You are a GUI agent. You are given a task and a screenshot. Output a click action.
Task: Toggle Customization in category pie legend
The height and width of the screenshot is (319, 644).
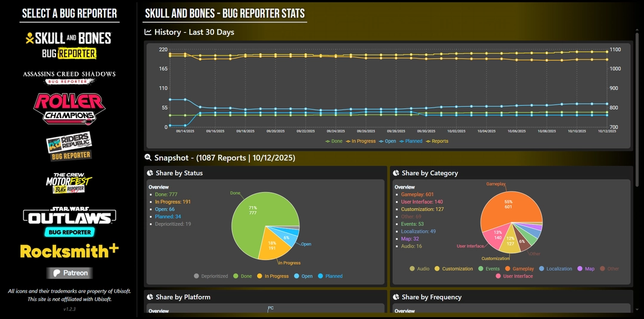point(454,269)
